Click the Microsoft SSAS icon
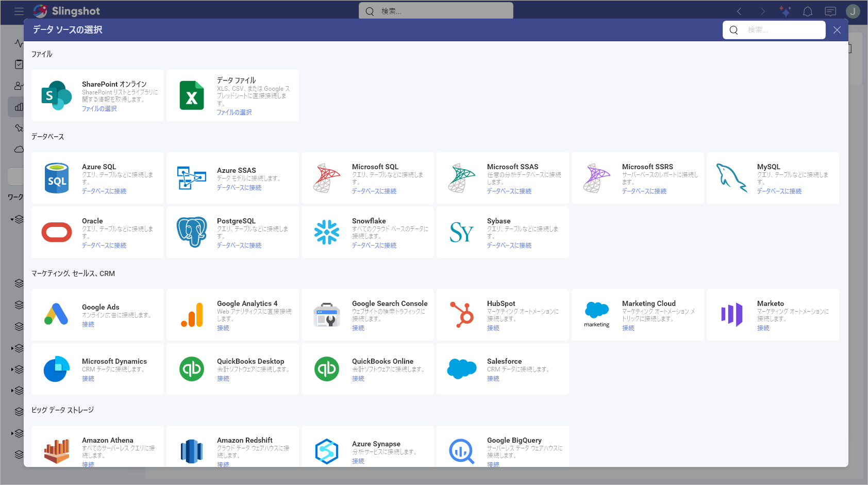Screen dimensions: 868x485 click(x=461, y=178)
